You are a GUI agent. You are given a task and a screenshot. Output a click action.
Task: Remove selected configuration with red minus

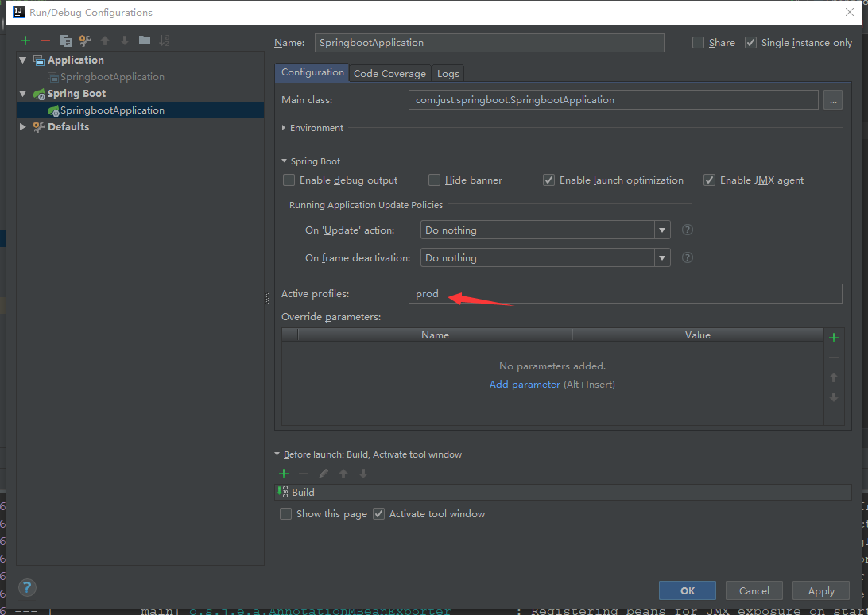click(45, 41)
